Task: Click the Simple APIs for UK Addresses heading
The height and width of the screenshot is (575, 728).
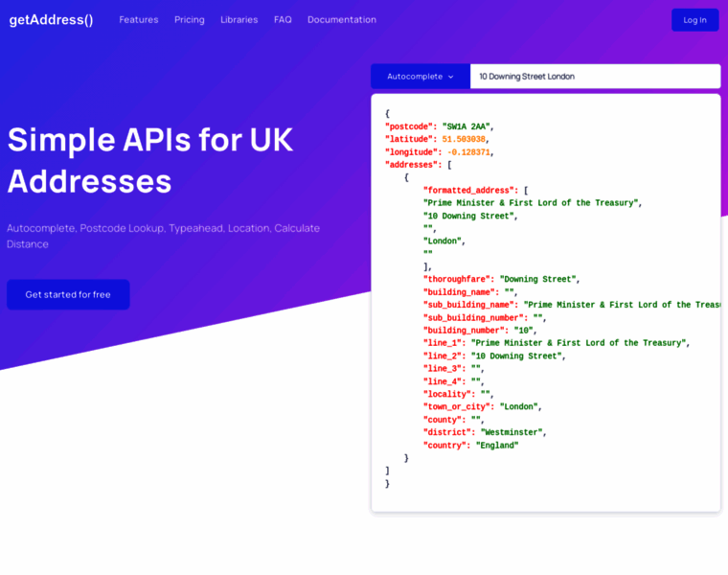Action: 150,160
